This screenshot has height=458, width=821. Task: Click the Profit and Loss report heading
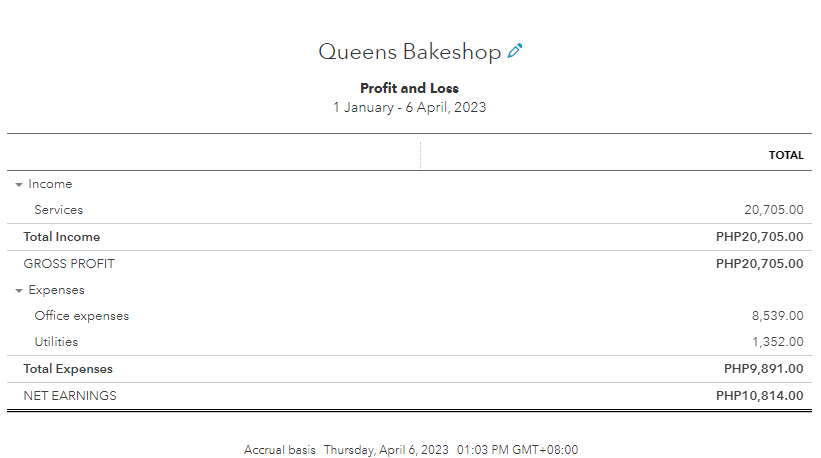click(410, 89)
